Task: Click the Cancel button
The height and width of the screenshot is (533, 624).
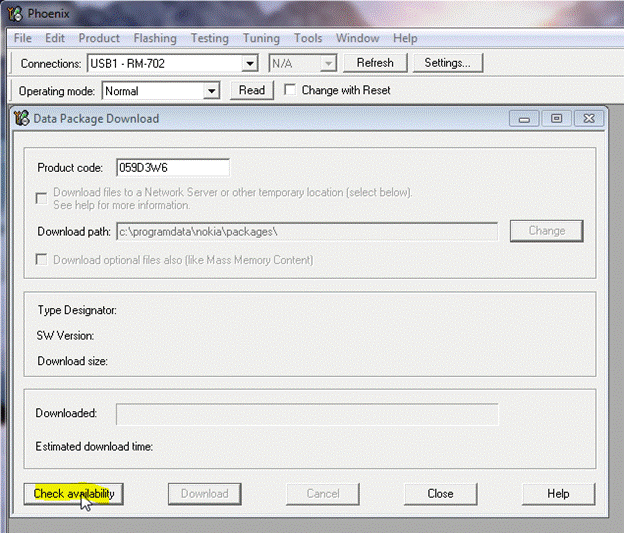Action: click(x=323, y=494)
